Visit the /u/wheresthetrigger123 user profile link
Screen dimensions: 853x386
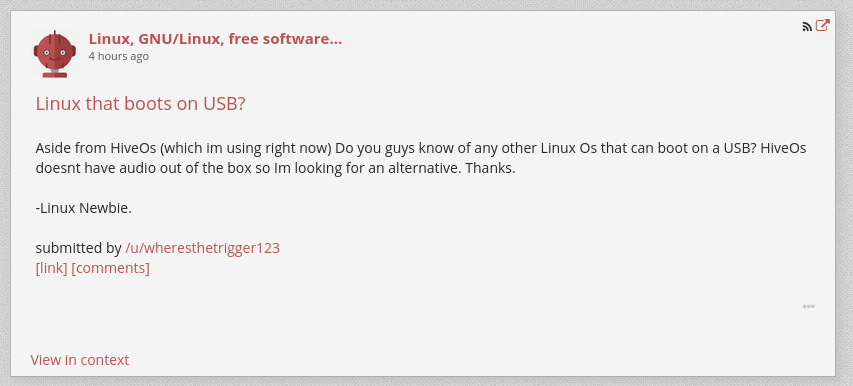pos(202,248)
